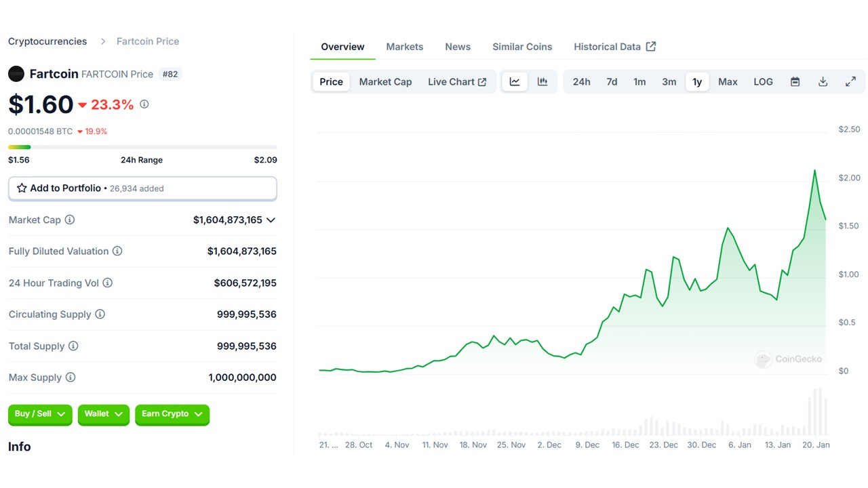Switch to candlestick chart view icon
This screenshot has width=868, height=488.
542,82
